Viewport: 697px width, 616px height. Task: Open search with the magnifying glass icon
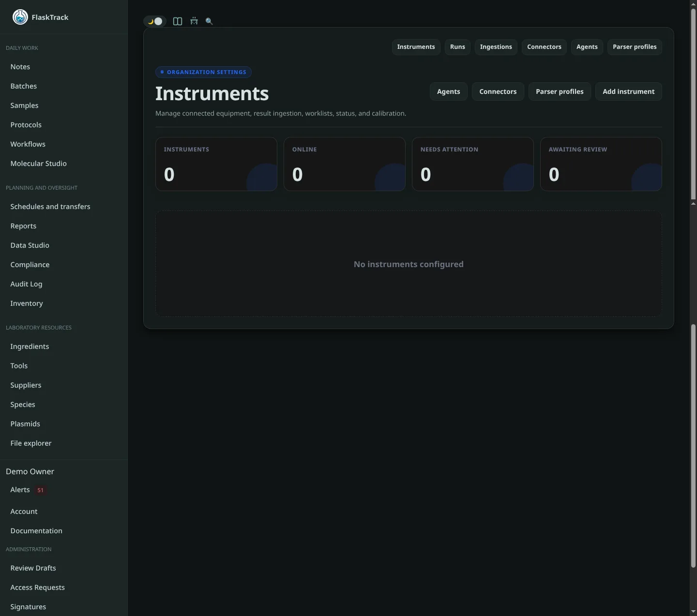coord(209,21)
